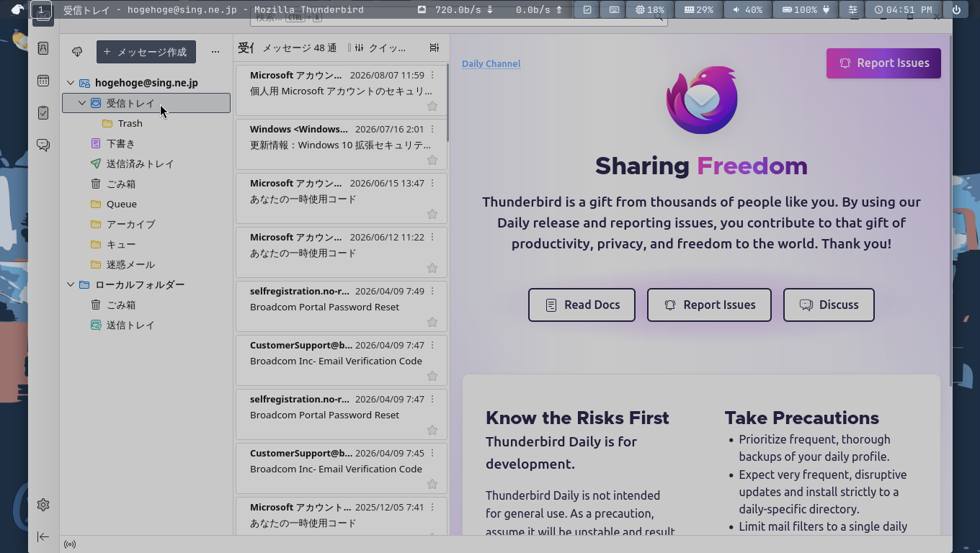Collapse the hogehoge@sing.ne.jp account tree

tap(71, 83)
